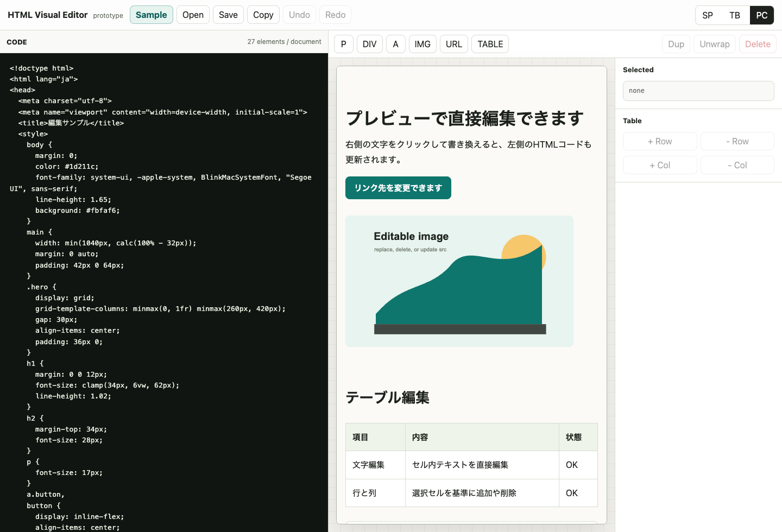Image resolution: width=782 pixels, height=532 pixels.
Task: Load the Sample document
Action: tap(152, 15)
